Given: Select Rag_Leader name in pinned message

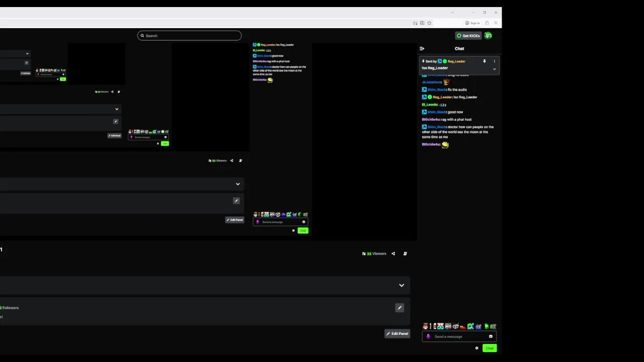Looking at the screenshot, I should pyautogui.click(x=456, y=61).
